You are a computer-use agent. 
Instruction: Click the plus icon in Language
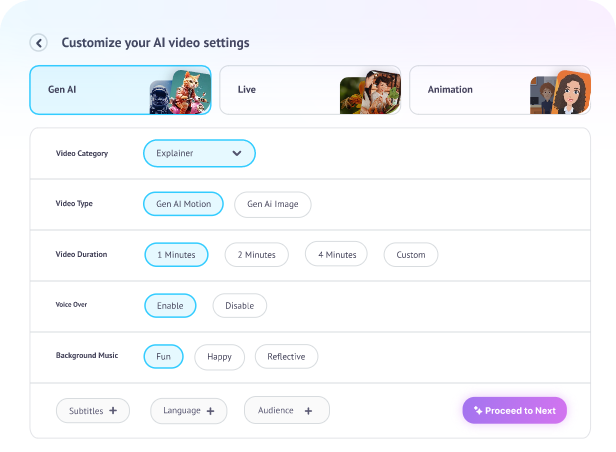tap(211, 411)
